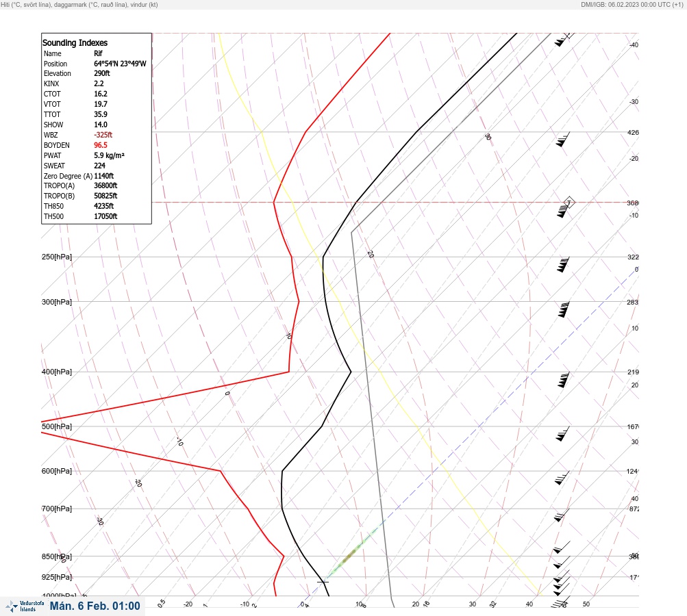Select station name value 'Rif'
Screen dimensions: 687x616
click(x=98, y=53)
